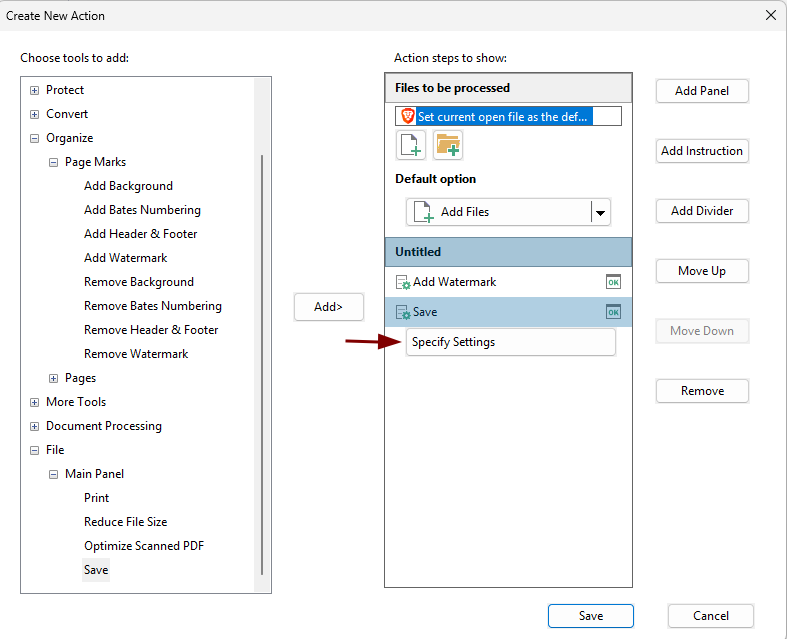Expand the Protect category
787x639 pixels.
point(34,90)
